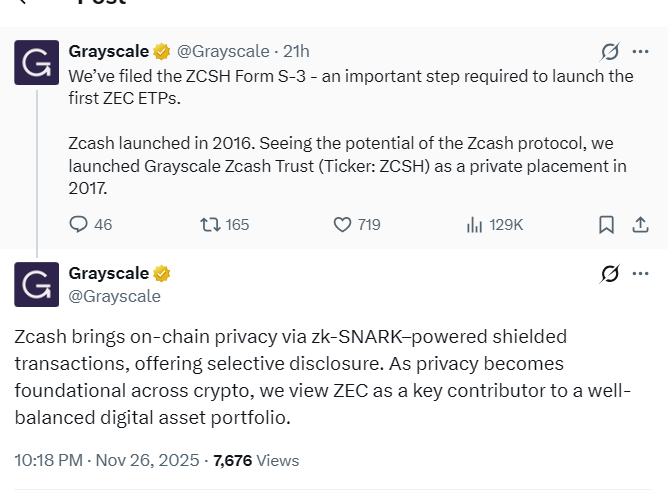Click the verified badge on the 21h post
This screenshot has height=492, width=668.
click(x=161, y=51)
